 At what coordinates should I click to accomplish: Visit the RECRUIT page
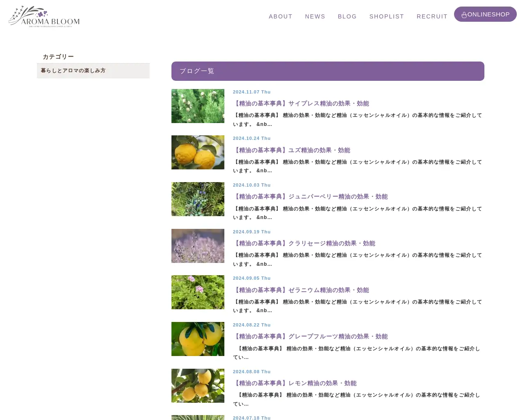click(x=432, y=16)
